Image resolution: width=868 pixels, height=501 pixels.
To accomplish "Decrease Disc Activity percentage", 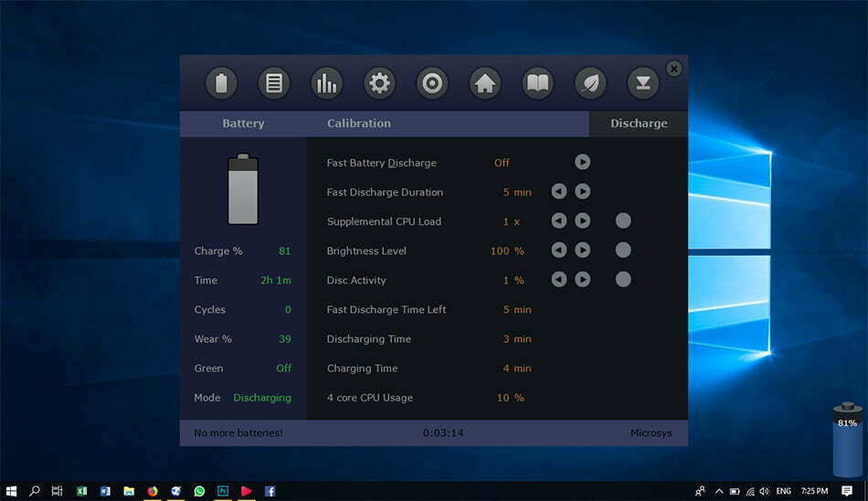I will [559, 280].
